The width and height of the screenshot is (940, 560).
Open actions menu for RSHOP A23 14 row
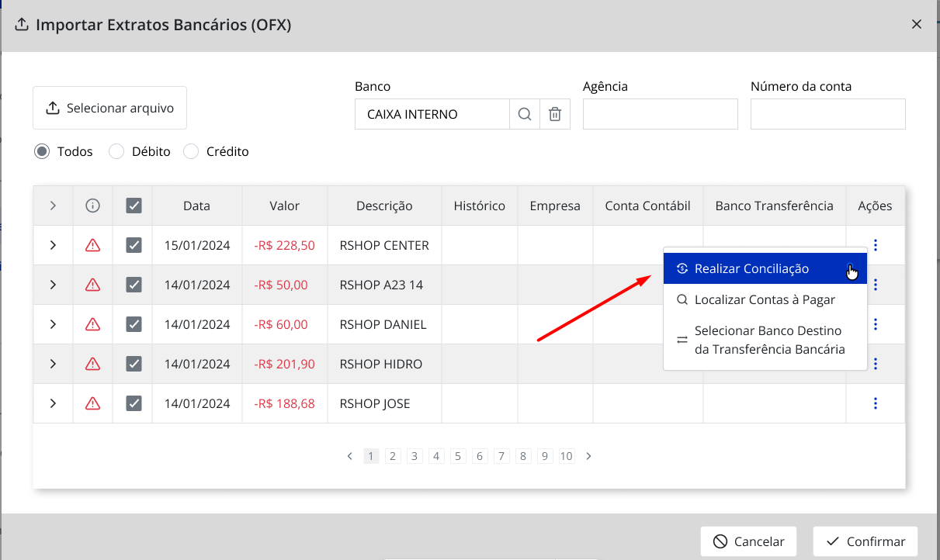tap(876, 285)
